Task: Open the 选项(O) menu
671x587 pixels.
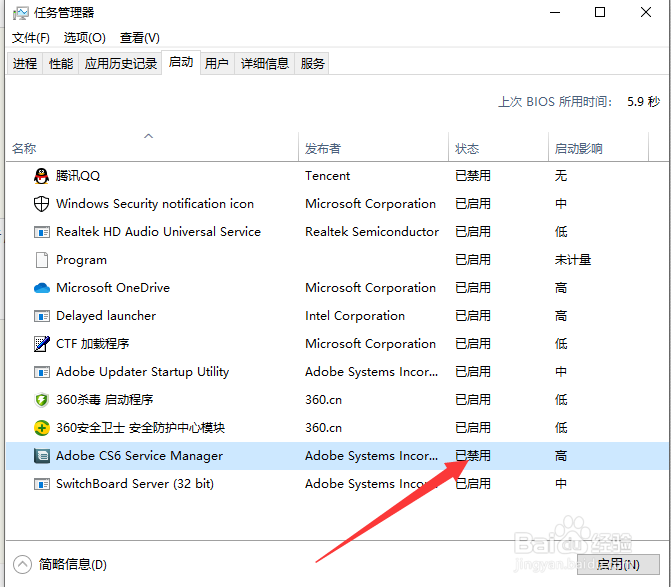Action: click(x=85, y=38)
